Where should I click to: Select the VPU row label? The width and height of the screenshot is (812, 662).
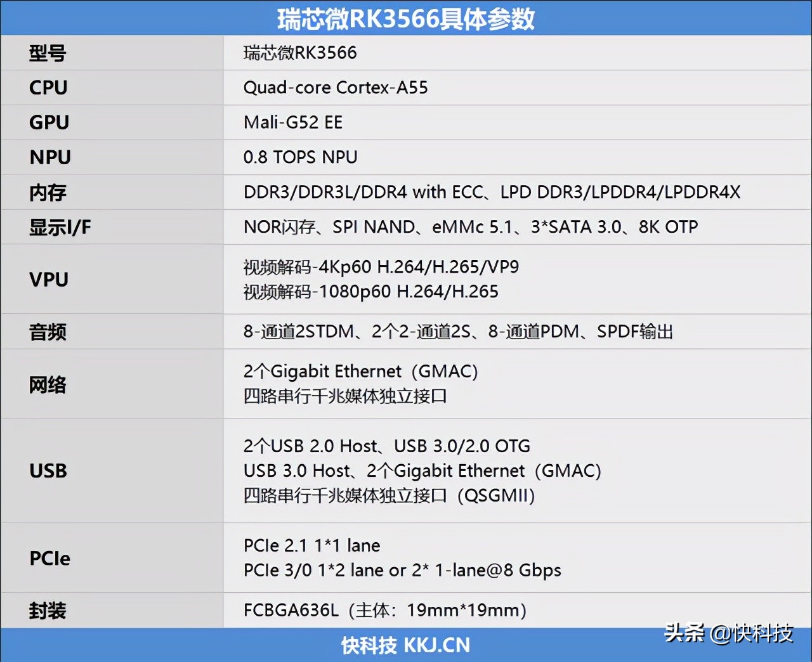[49, 279]
